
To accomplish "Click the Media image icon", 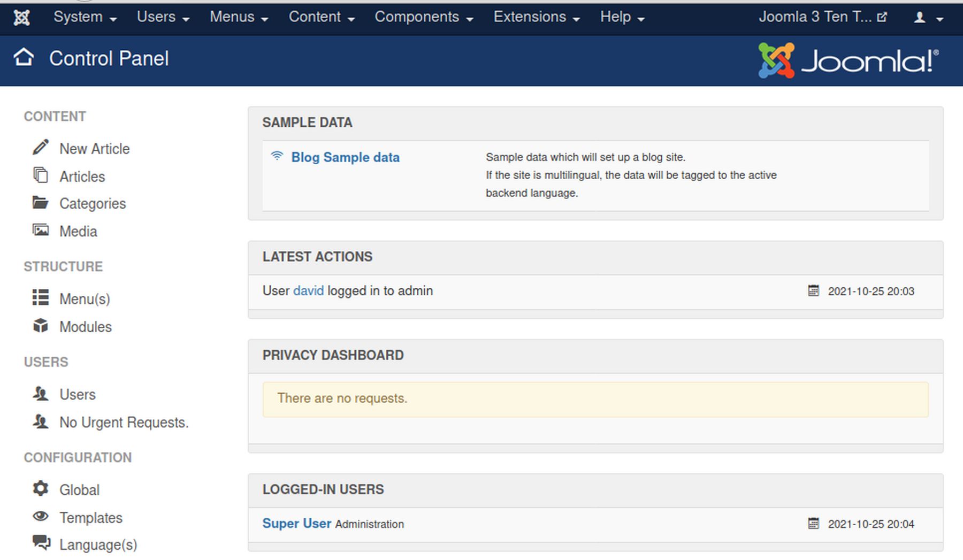I will pyautogui.click(x=41, y=230).
